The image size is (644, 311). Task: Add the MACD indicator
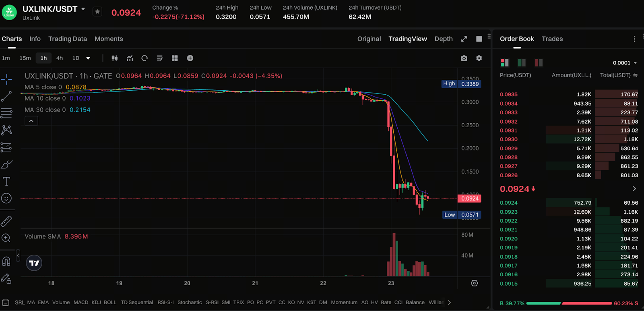click(x=81, y=302)
